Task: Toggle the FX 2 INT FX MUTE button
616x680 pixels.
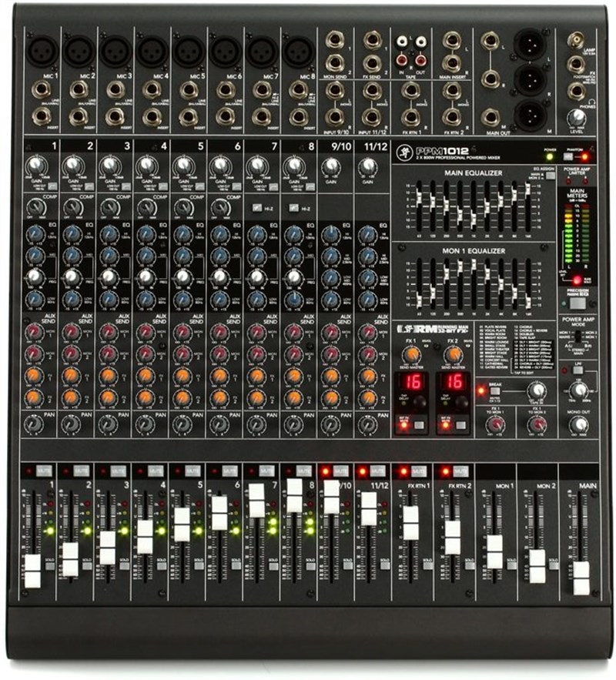Action: [460, 425]
